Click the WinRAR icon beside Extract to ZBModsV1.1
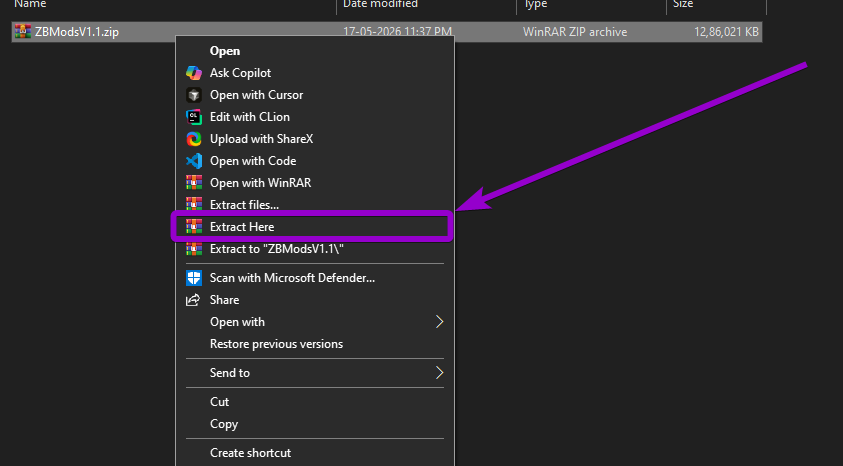The image size is (843, 466). coord(194,249)
